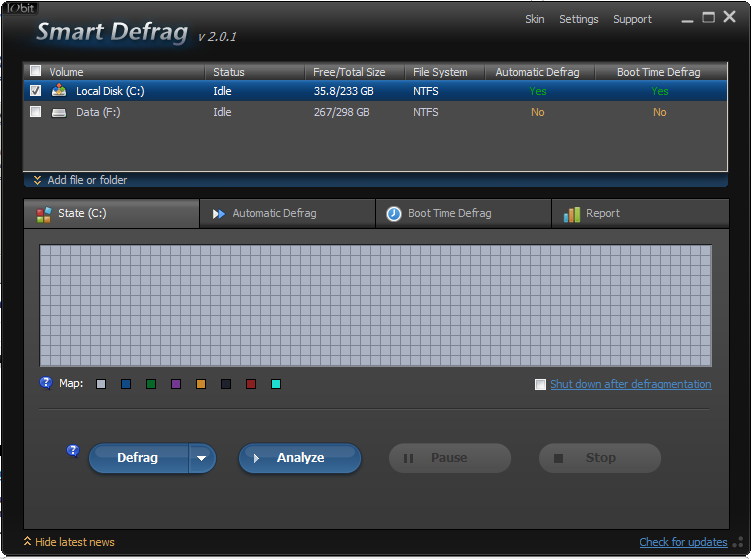Click the Stop button
This screenshot has height=559, width=751.
click(600, 458)
